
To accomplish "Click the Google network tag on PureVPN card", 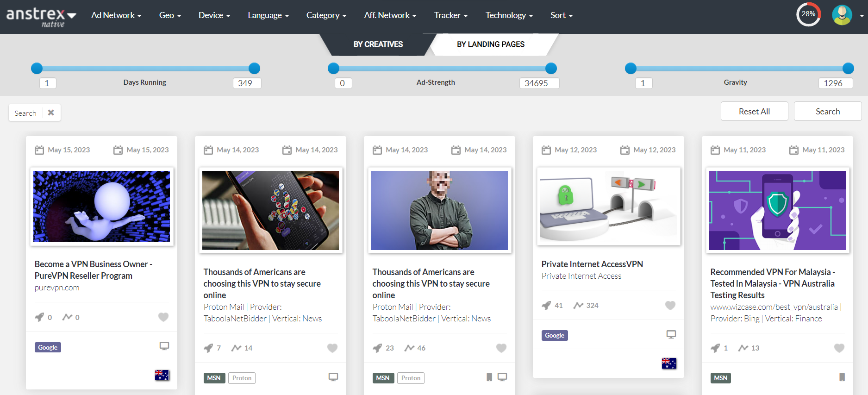I will click(x=48, y=347).
